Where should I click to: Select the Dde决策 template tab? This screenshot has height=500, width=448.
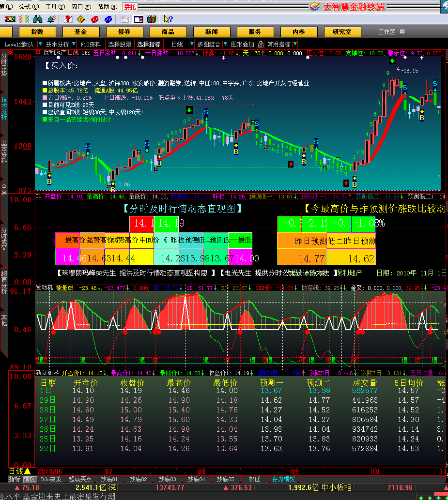[x=51, y=479]
